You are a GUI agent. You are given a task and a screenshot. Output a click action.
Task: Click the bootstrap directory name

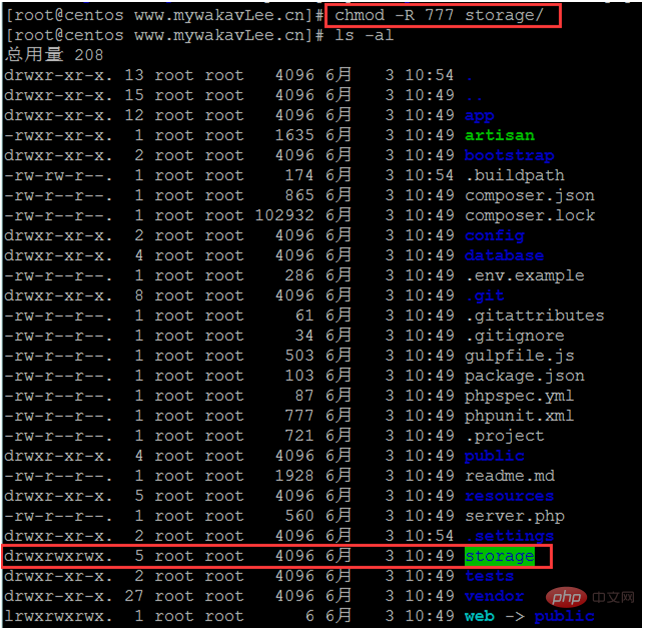tap(509, 155)
